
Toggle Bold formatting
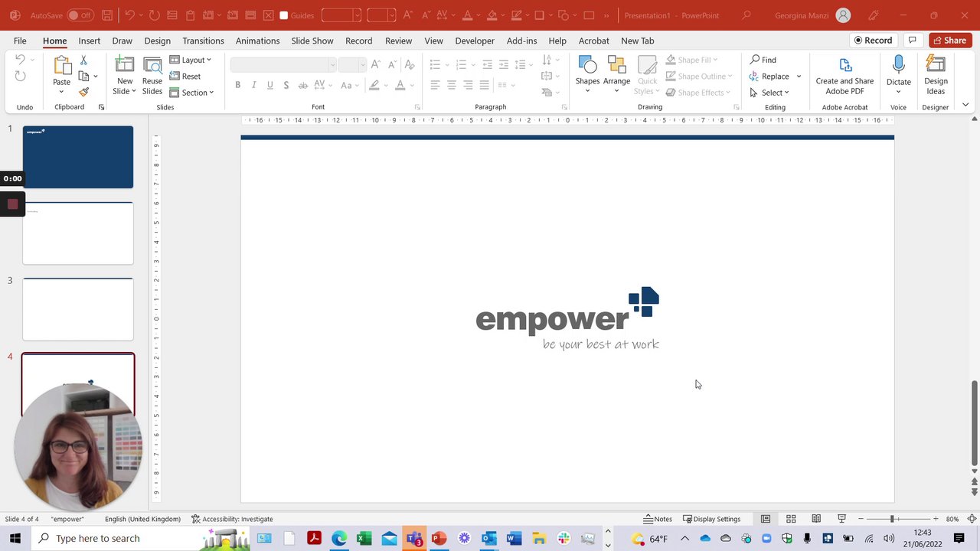(237, 85)
